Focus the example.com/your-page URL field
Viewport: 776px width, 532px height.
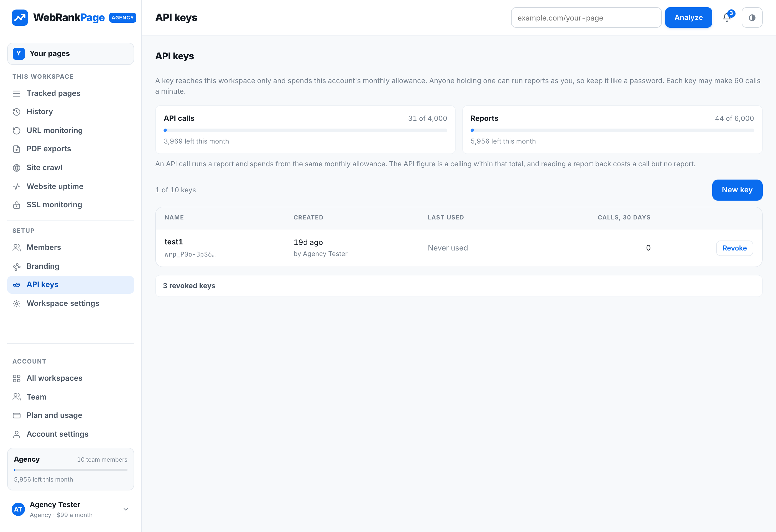[586, 18]
